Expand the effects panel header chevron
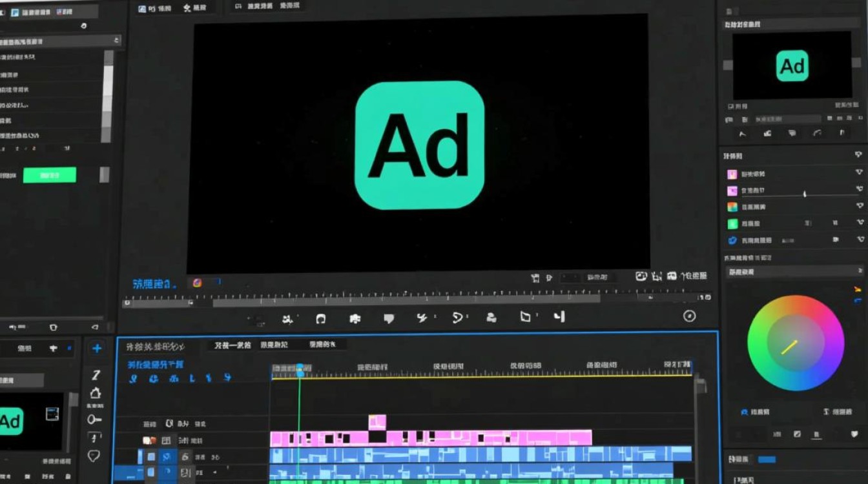 coord(858,155)
